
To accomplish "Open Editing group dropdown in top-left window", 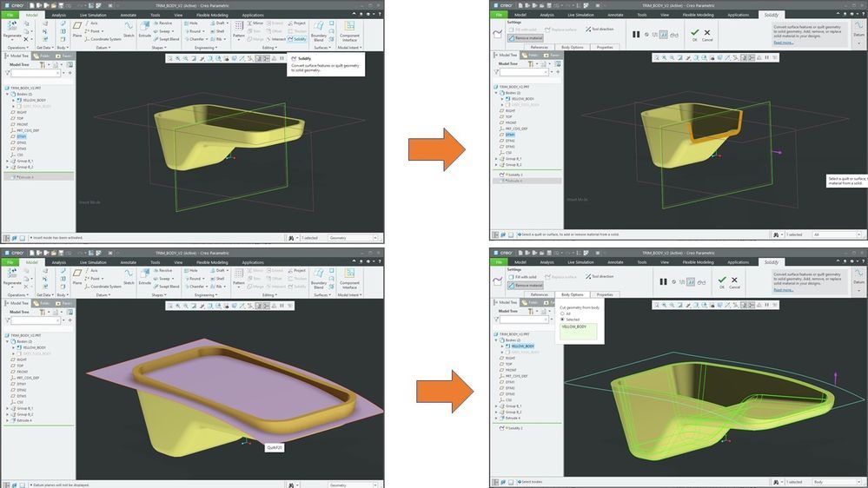I will 269,48.
